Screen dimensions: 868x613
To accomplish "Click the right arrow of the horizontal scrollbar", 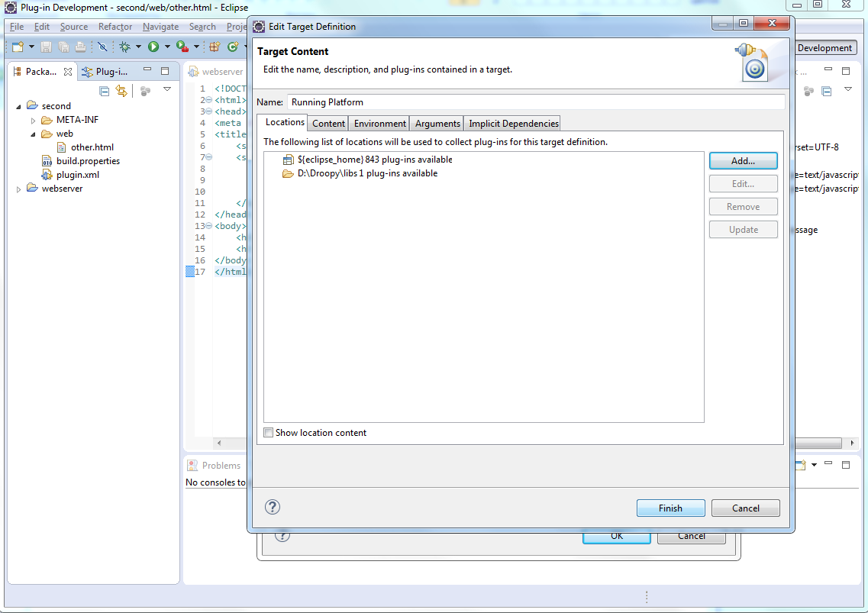I will 852,443.
